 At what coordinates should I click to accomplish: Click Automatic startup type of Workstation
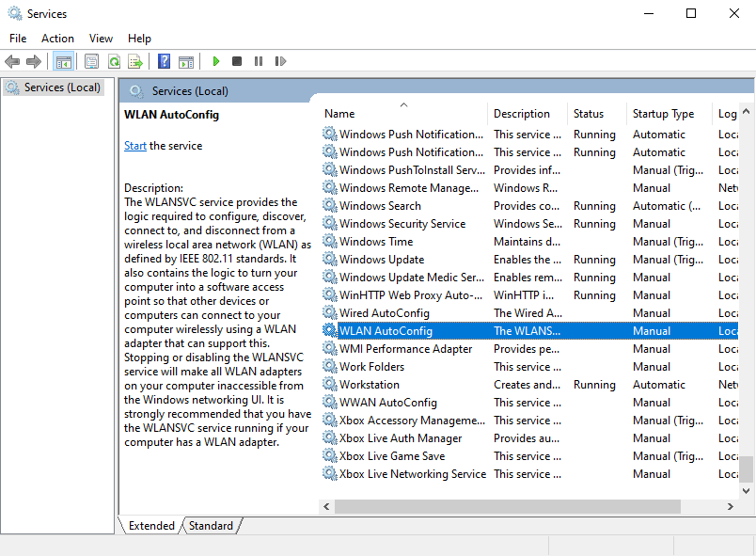point(658,385)
